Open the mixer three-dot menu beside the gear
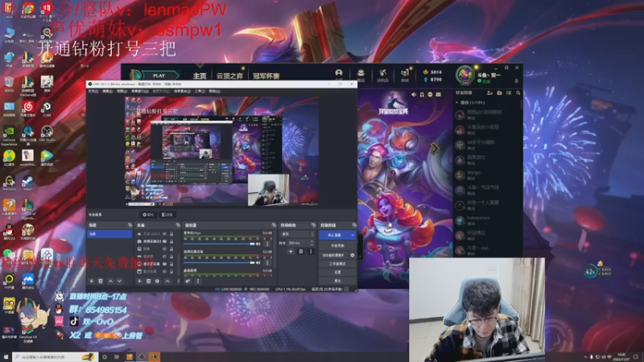644x362 pixels. click(197, 281)
